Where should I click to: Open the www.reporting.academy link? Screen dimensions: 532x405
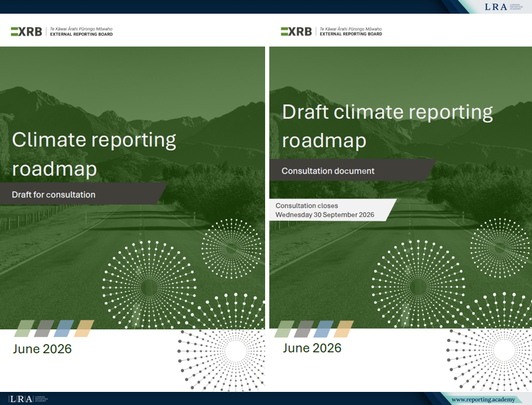pos(483,400)
